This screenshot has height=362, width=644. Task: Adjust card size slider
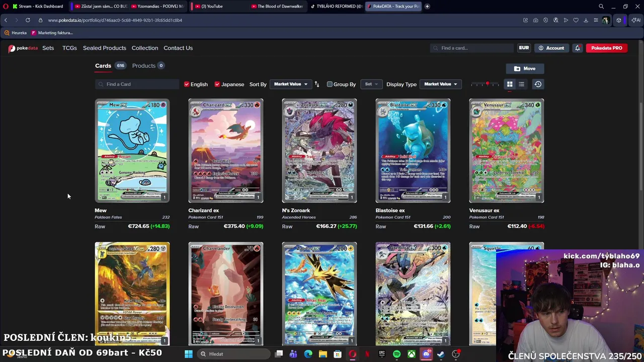487,84
